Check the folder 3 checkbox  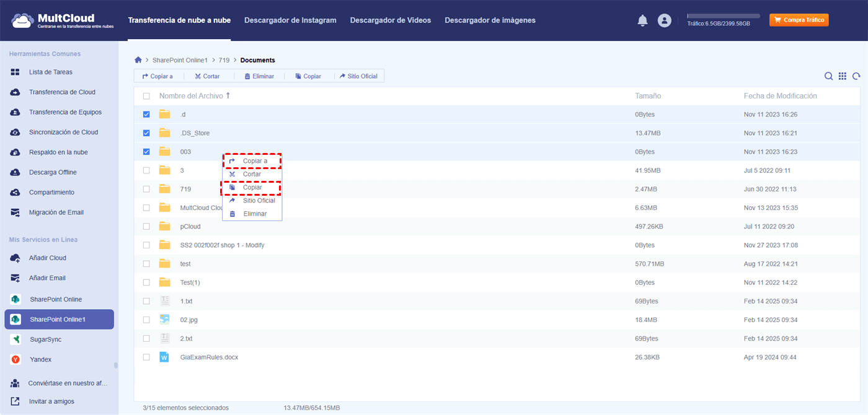pos(146,170)
